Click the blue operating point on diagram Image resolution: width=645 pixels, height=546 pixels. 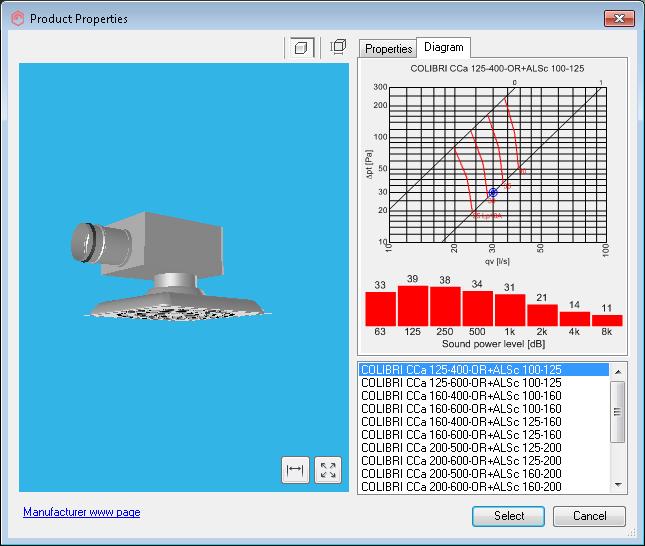click(493, 193)
